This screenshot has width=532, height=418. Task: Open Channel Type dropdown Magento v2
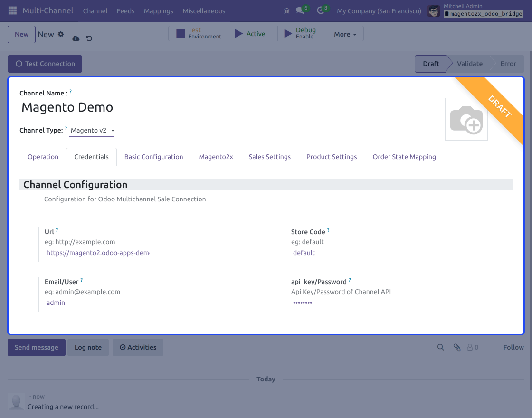[92, 130]
